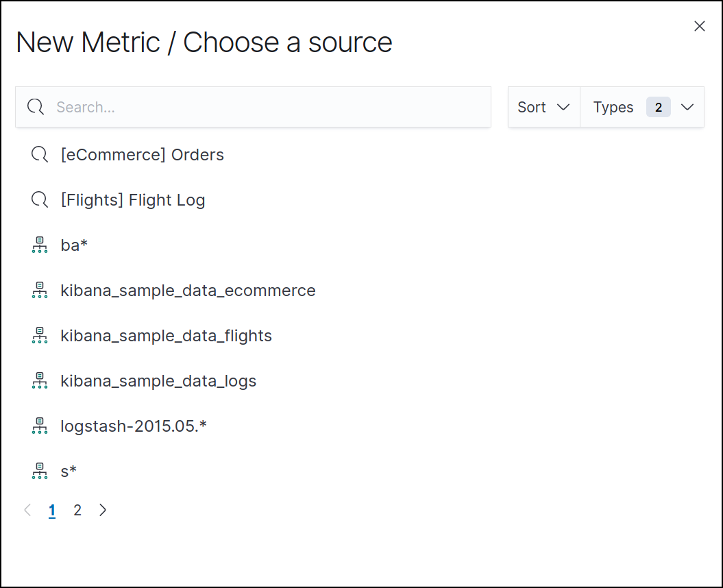Close the Choose a source dialog
The width and height of the screenshot is (723, 588).
[699, 26]
